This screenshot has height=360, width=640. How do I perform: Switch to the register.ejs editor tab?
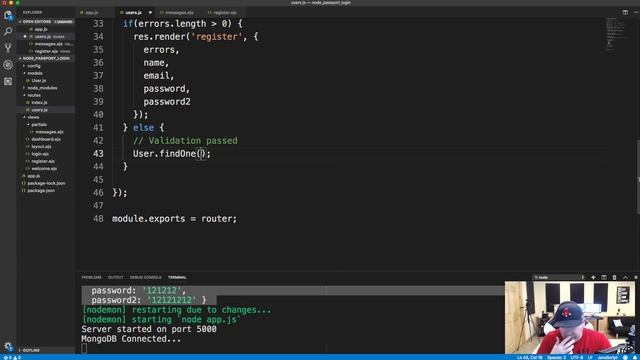tap(224, 12)
